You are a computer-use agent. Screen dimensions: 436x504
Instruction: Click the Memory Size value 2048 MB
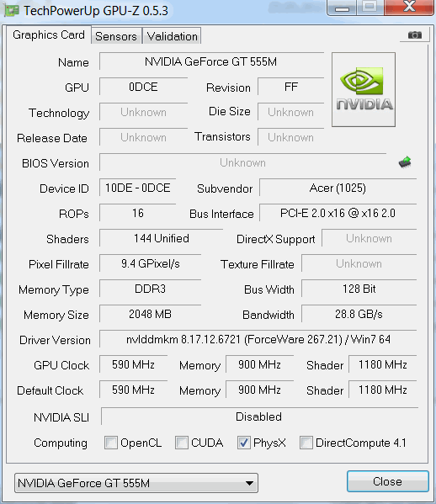[150, 314]
